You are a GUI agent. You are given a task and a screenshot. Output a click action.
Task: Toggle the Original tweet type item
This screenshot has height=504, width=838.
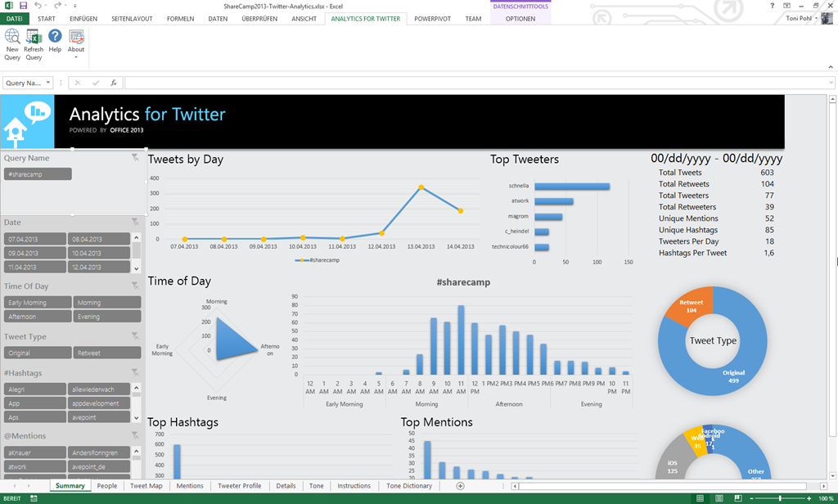(38, 353)
